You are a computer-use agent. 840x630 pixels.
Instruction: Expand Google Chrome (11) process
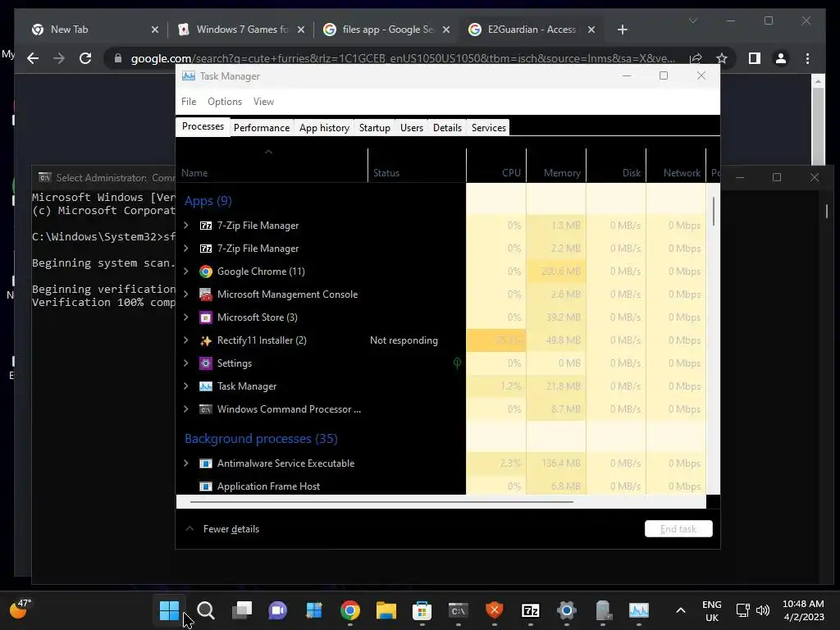[186, 271]
